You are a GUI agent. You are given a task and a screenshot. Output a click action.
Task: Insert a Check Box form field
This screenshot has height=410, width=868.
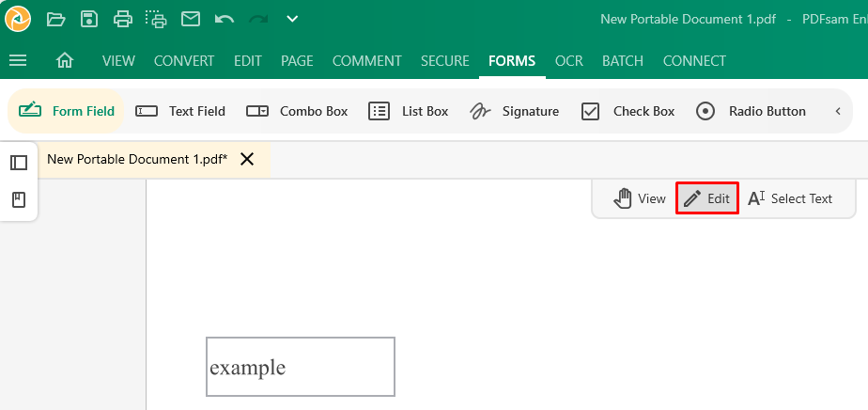click(x=628, y=111)
